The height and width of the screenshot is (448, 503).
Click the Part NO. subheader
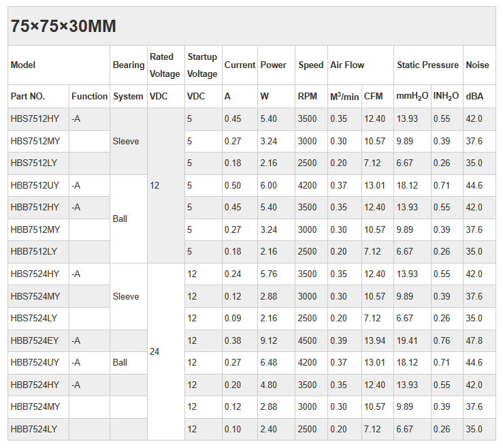(27, 97)
